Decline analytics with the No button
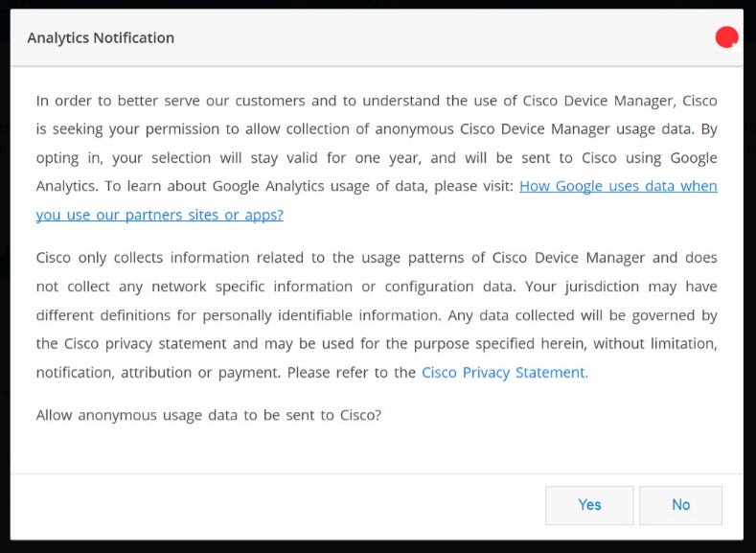The height and width of the screenshot is (553, 756). pos(680,505)
